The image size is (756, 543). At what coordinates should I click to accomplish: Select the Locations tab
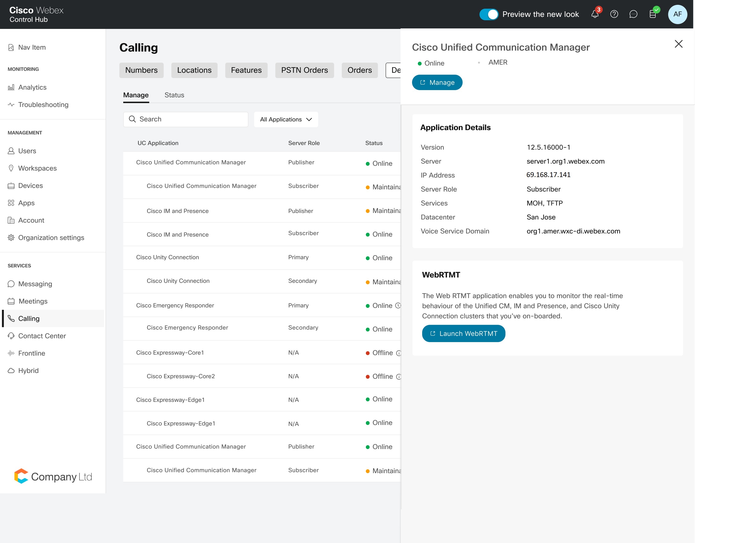[x=194, y=70]
